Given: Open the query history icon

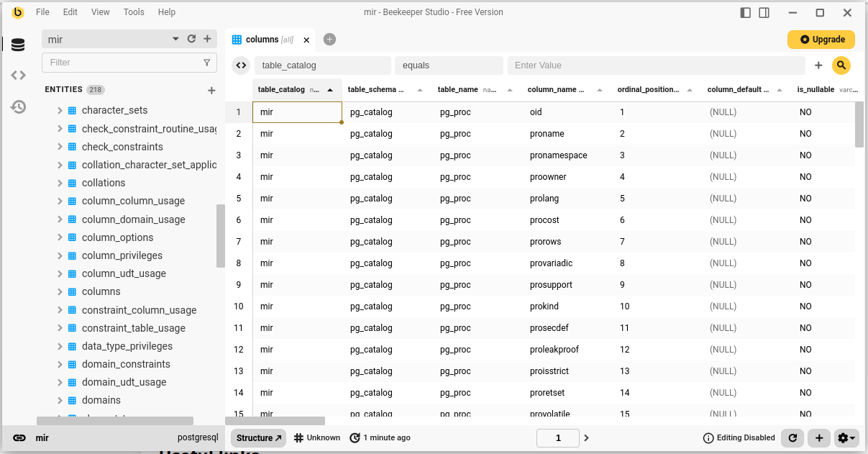Looking at the screenshot, I should 18,107.
